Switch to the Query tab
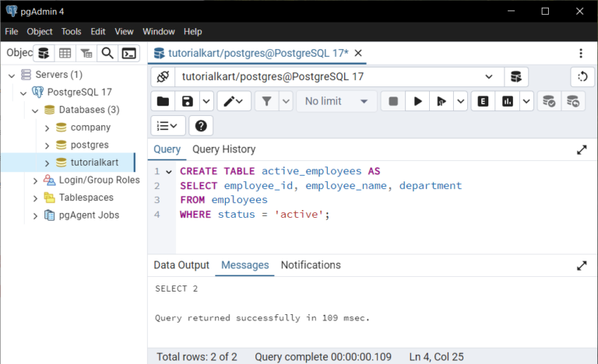Screen dimensions: 598x364 click(x=167, y=149)
